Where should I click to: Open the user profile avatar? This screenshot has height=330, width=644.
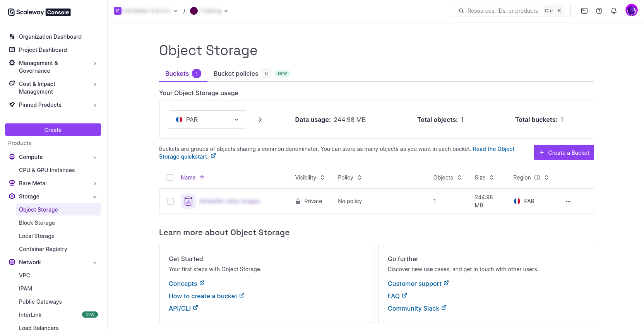point(632,10)
